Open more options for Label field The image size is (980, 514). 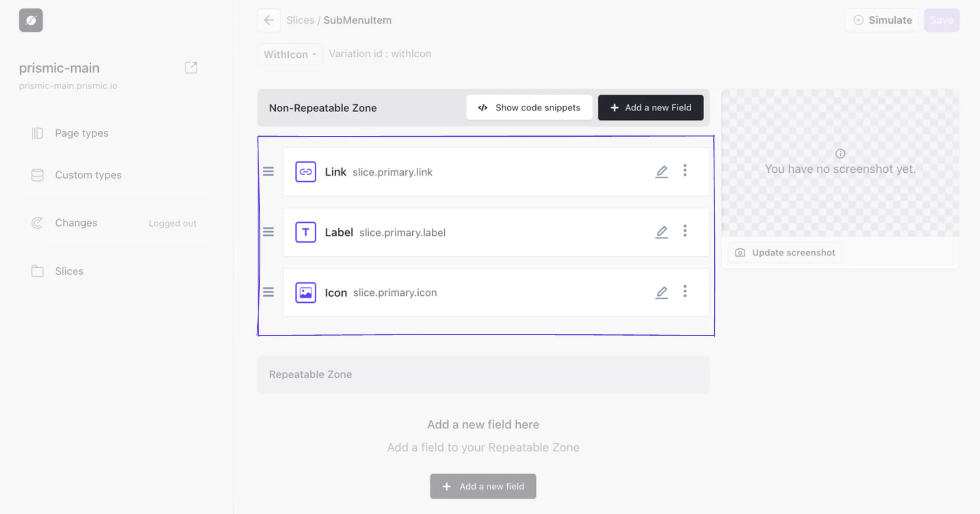[685, 231]
